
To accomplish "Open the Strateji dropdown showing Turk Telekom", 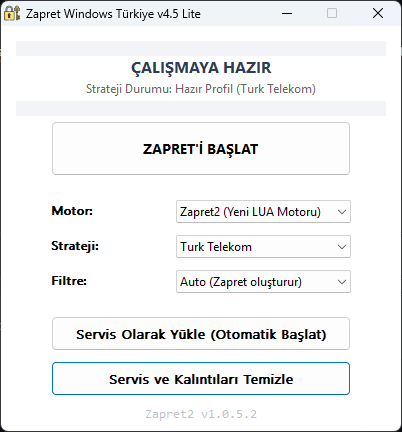I will [x=263, y=247].
